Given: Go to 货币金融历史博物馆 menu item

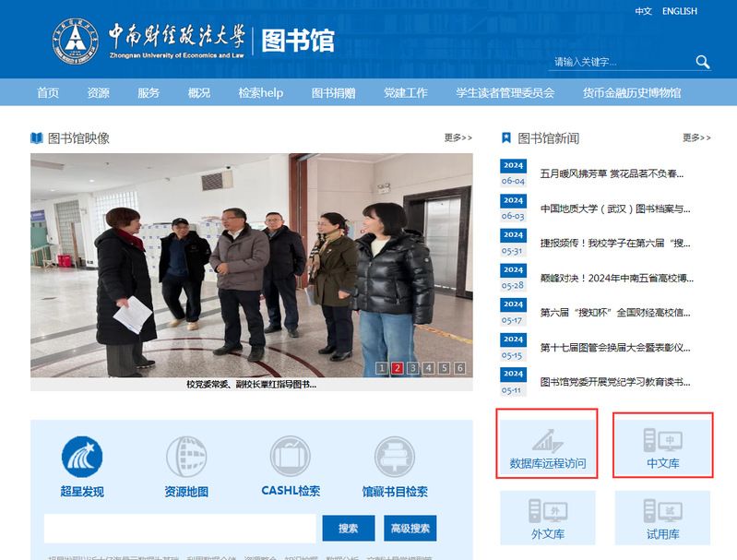Looking at the screenshot, I should [x=631, y=93].
